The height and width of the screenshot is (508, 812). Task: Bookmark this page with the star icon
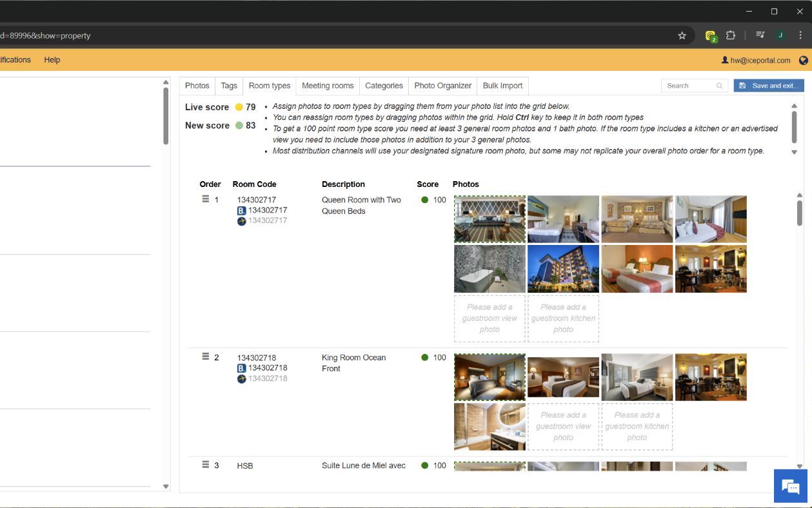pyautogui.click(x=682, y=35)
